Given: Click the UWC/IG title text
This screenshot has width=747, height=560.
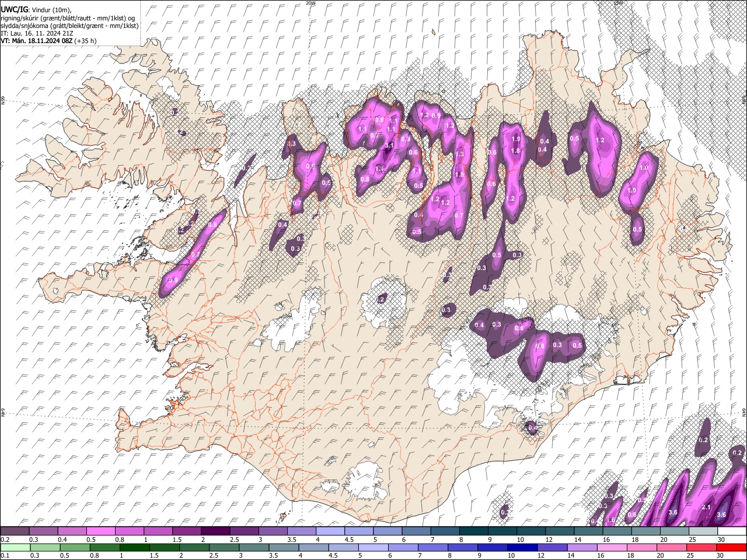Looking at the screenshot, I should point(13,10).
